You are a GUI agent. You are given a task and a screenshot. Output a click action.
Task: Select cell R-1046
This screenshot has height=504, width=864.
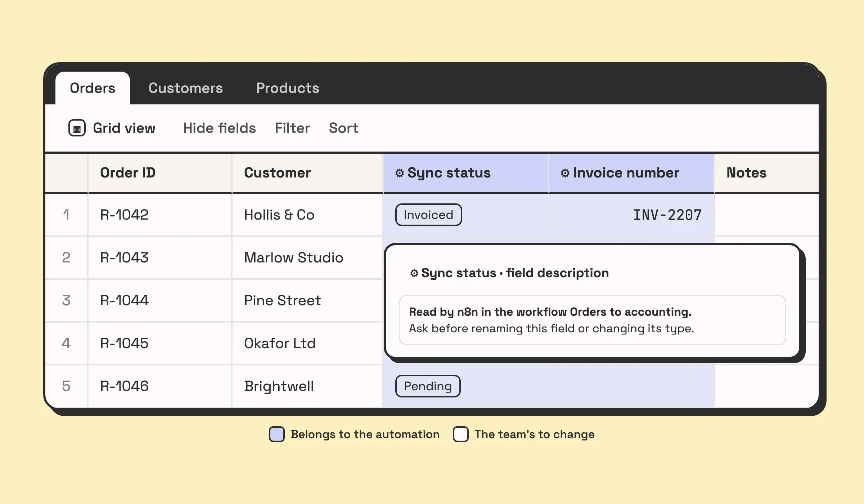(x=160, y=386)
